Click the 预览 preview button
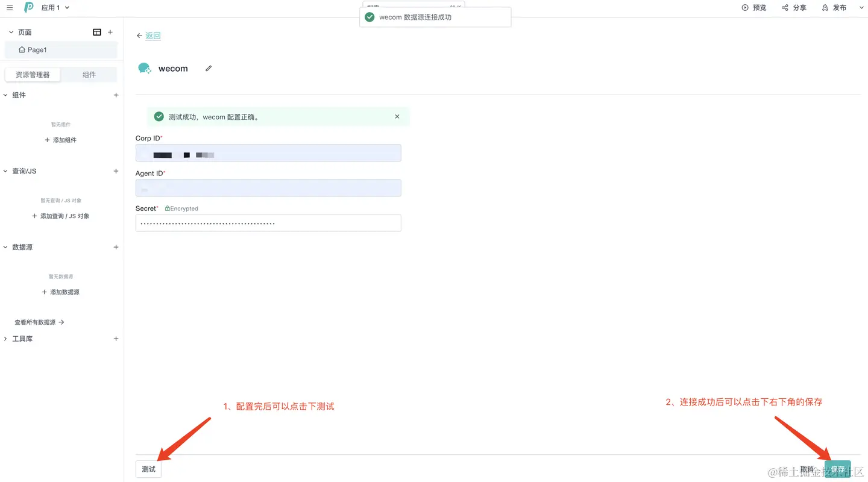Viewport: 868px width, 482px height. (754, 8)
